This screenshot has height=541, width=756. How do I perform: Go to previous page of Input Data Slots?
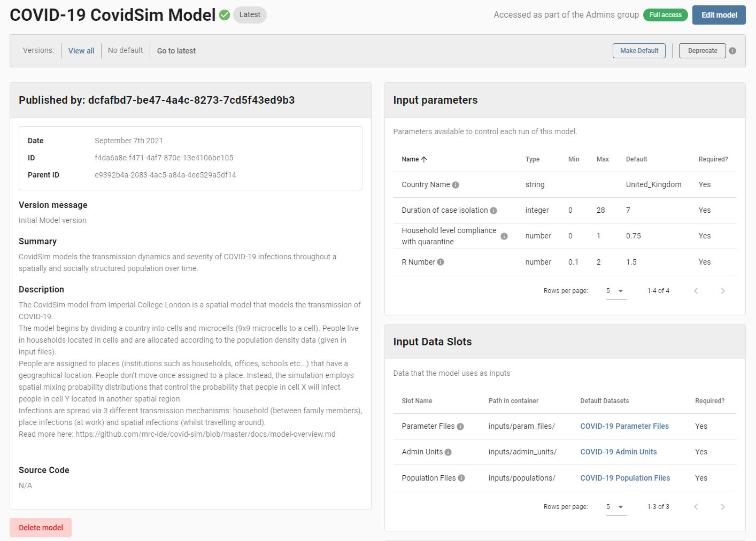click(x=696, y=507)
